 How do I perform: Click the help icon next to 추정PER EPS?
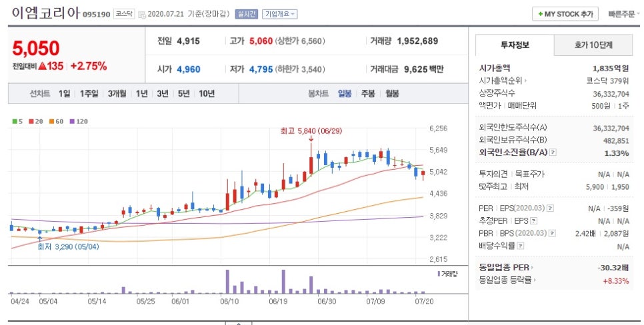533,220
